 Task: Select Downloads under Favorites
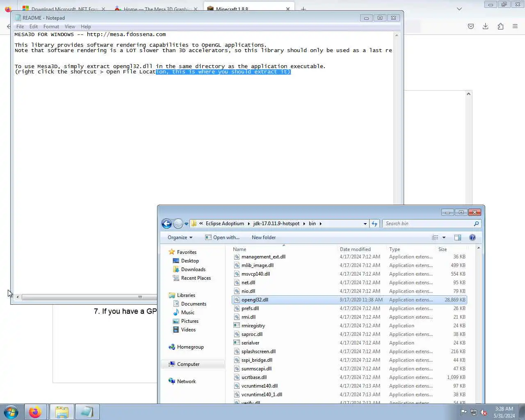coord(193,269)
